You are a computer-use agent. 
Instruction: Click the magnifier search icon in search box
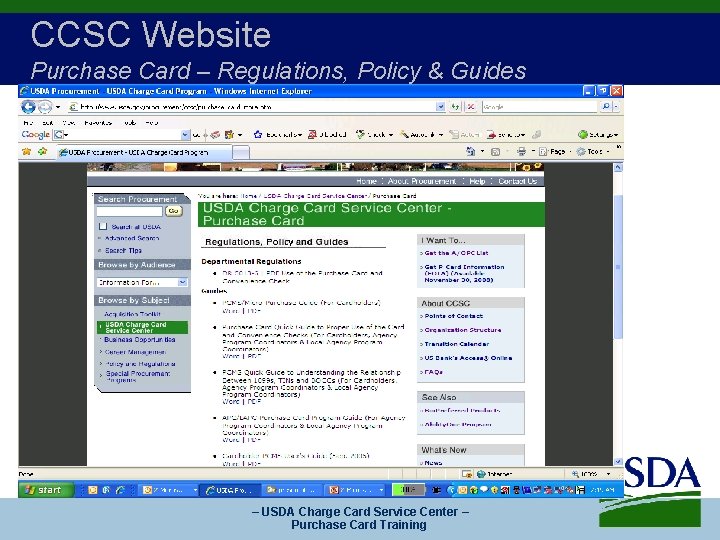tap(606, 107)
